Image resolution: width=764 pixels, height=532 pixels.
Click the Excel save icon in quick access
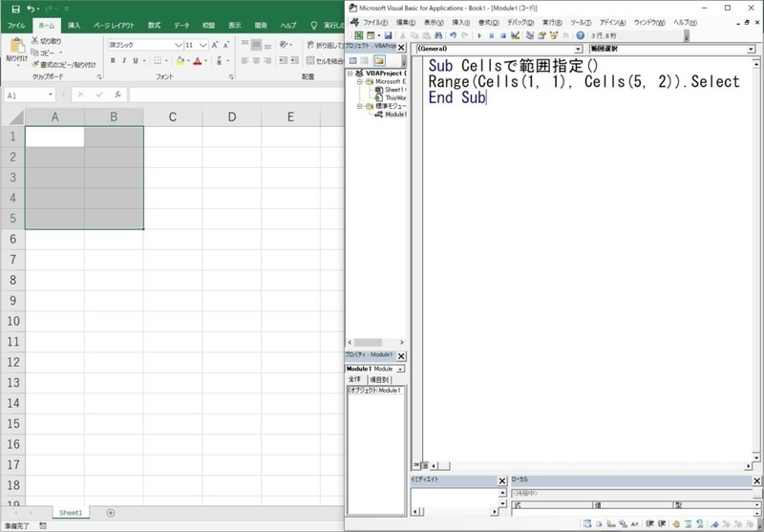pos(15,9)
